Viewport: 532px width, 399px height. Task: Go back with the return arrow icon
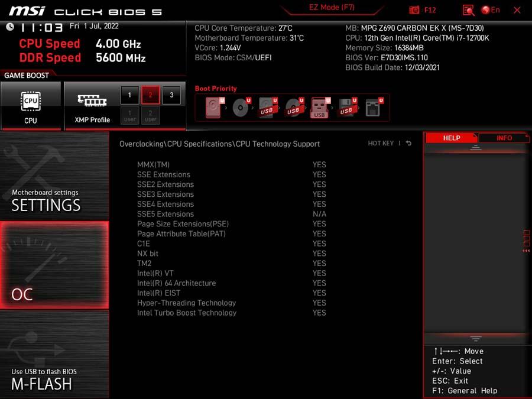pos(408,144)
